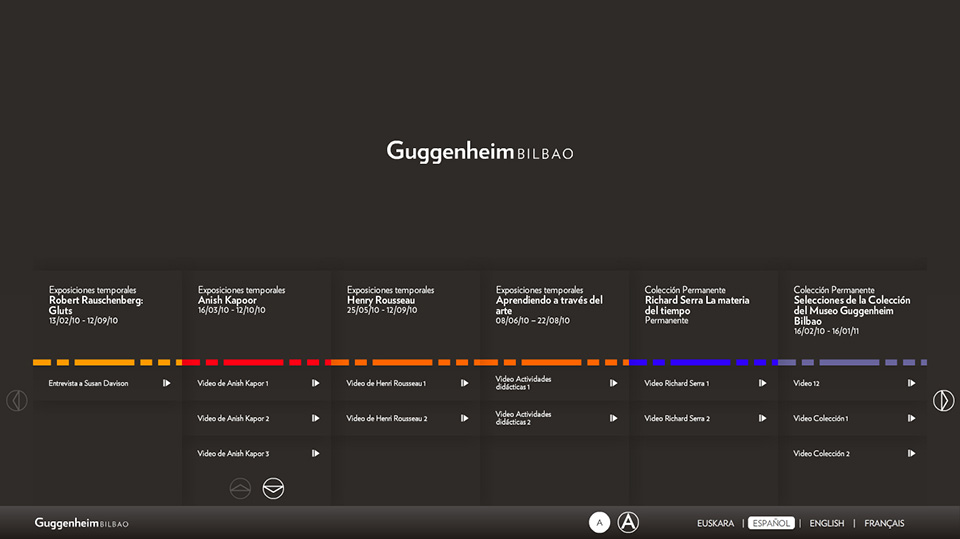The image size is (960, 539).
Task: Click the up arrow circle under Anish Kapoor
Action: point(240,488)
